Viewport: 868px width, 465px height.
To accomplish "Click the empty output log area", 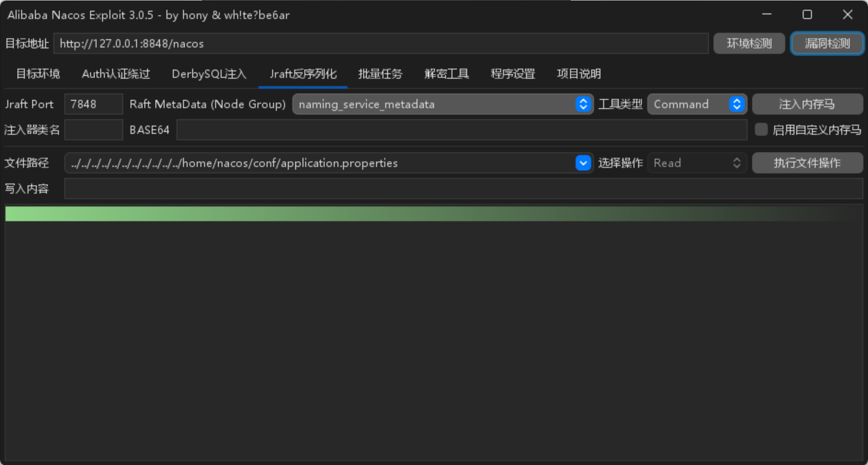I will 434,341.
